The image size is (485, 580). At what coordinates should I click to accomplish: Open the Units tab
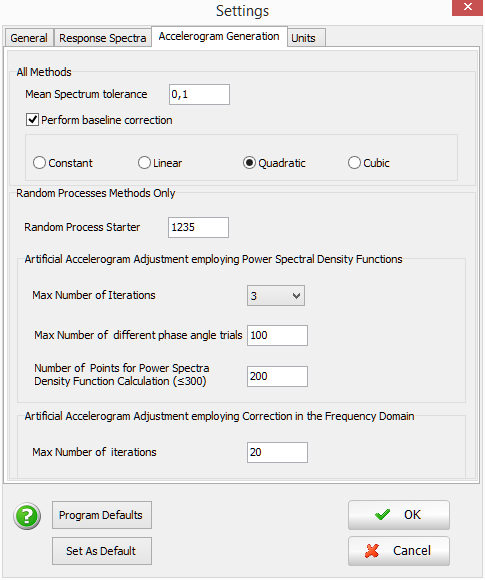point(306,38)
